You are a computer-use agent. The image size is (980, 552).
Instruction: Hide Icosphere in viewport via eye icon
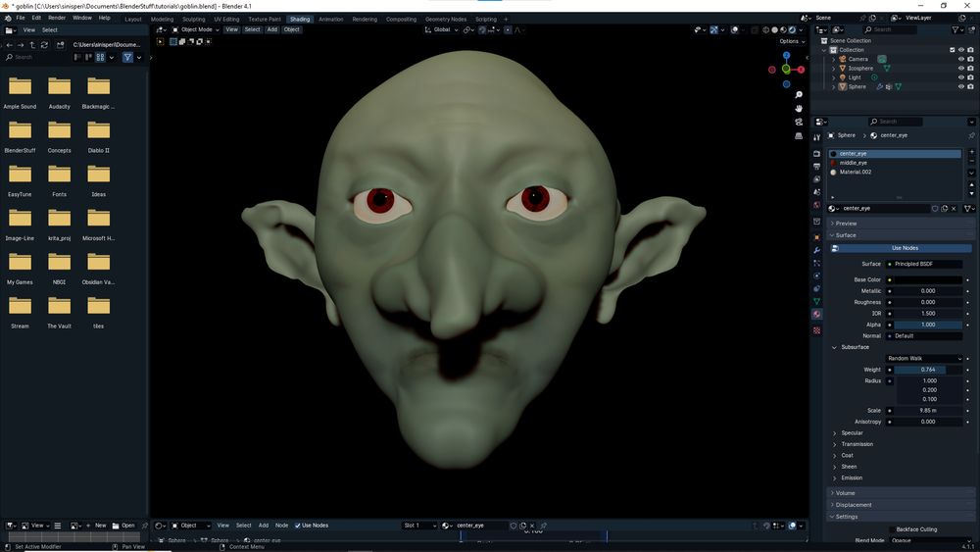(x=961, y=68)
